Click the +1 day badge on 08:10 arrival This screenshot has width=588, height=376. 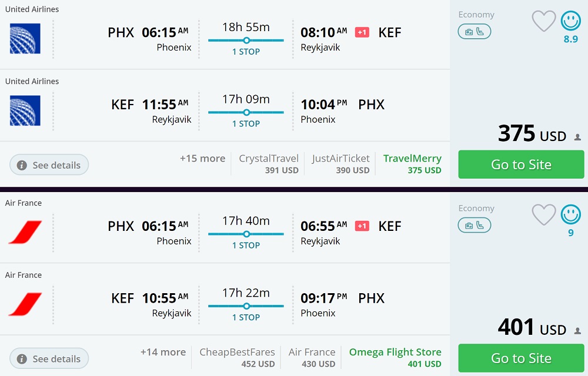(x=362, y=32)
